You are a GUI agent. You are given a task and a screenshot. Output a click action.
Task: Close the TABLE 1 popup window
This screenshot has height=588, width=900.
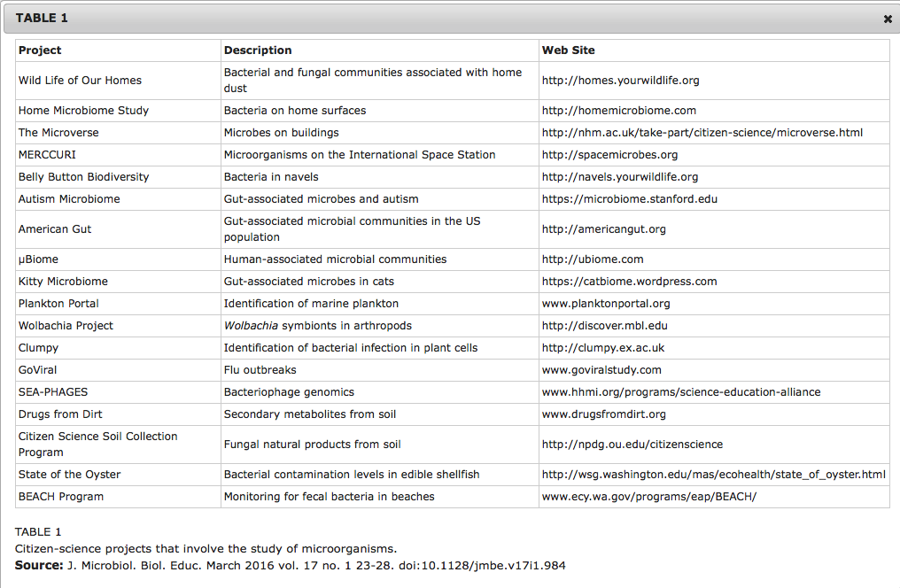pos(888,19)
